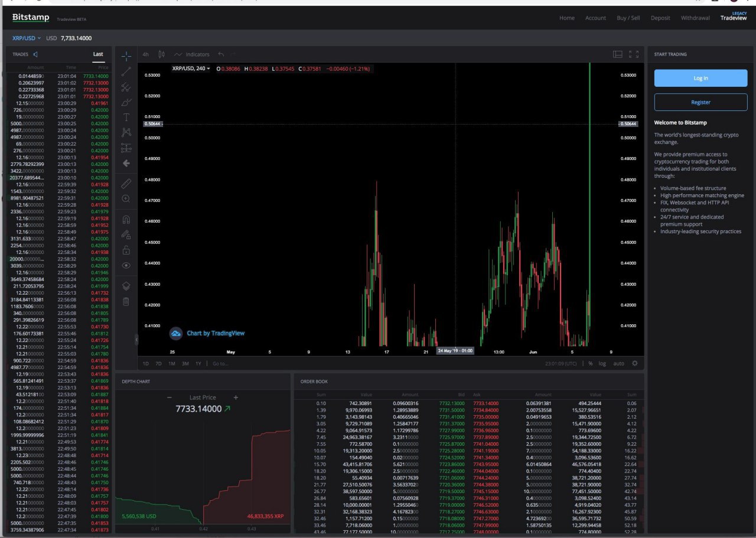Click the trash remove drawings icon

pos(126,302)
